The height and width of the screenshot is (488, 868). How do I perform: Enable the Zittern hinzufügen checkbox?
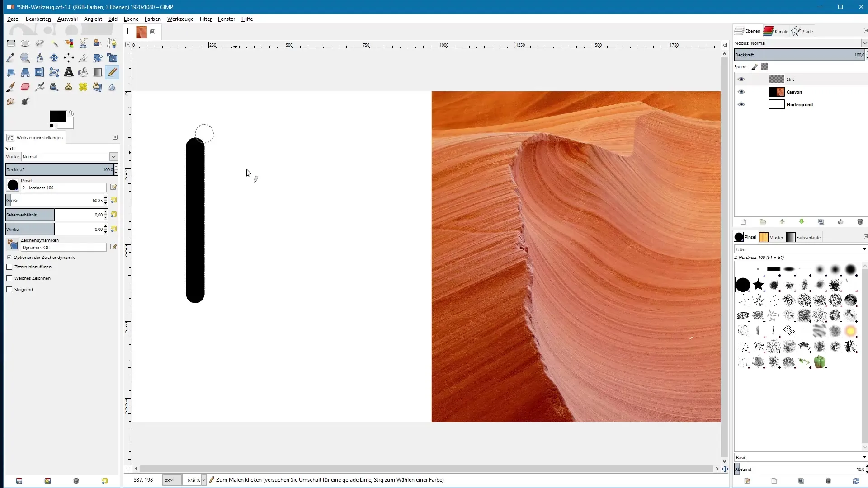9,267
